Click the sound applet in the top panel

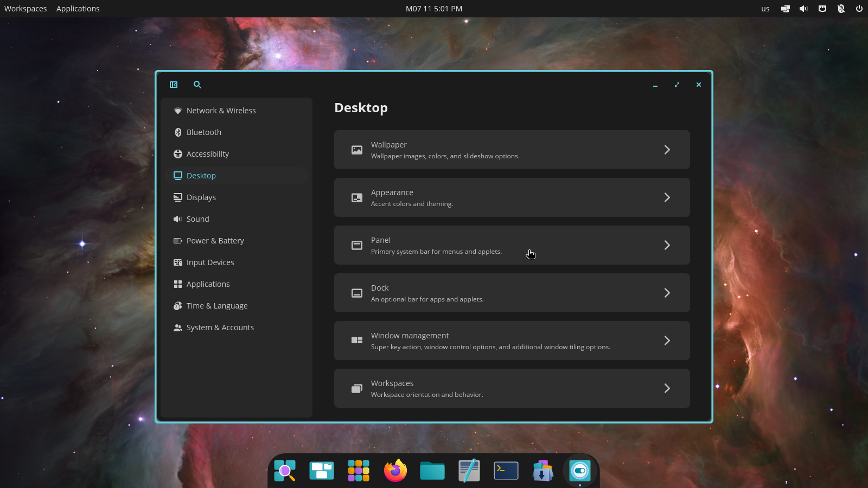click(803, 8)
